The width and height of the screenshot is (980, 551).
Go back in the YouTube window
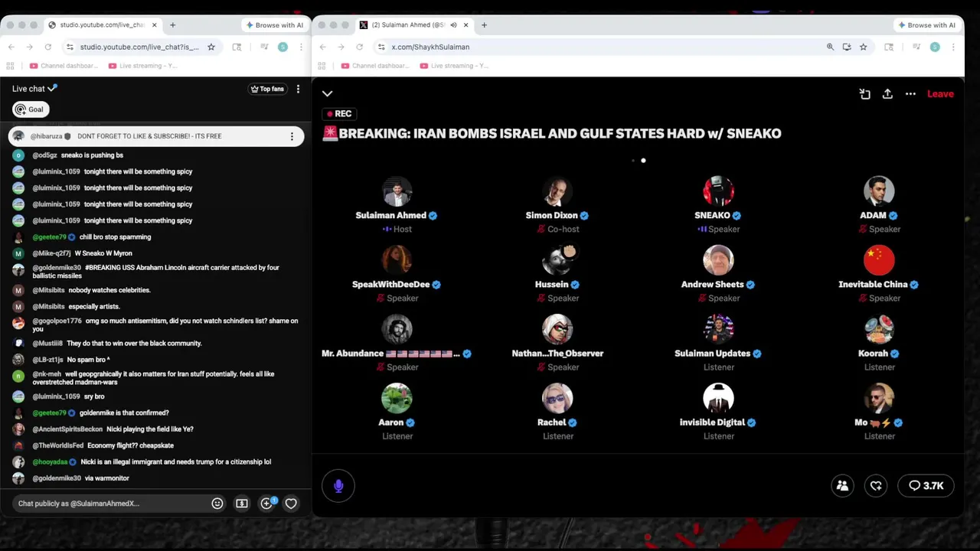tap(11, 47)
